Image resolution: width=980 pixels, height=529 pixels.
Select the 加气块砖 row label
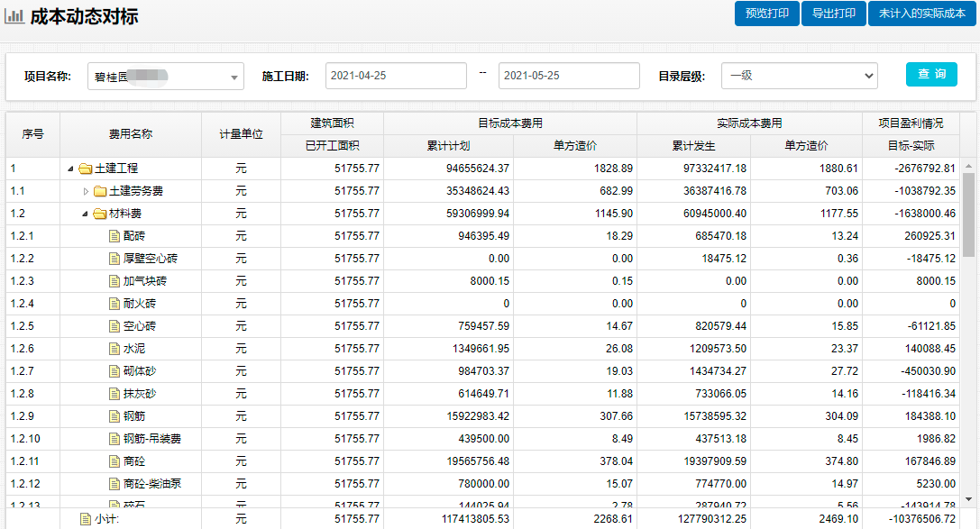pyautogui.click(x=145, y=281)
